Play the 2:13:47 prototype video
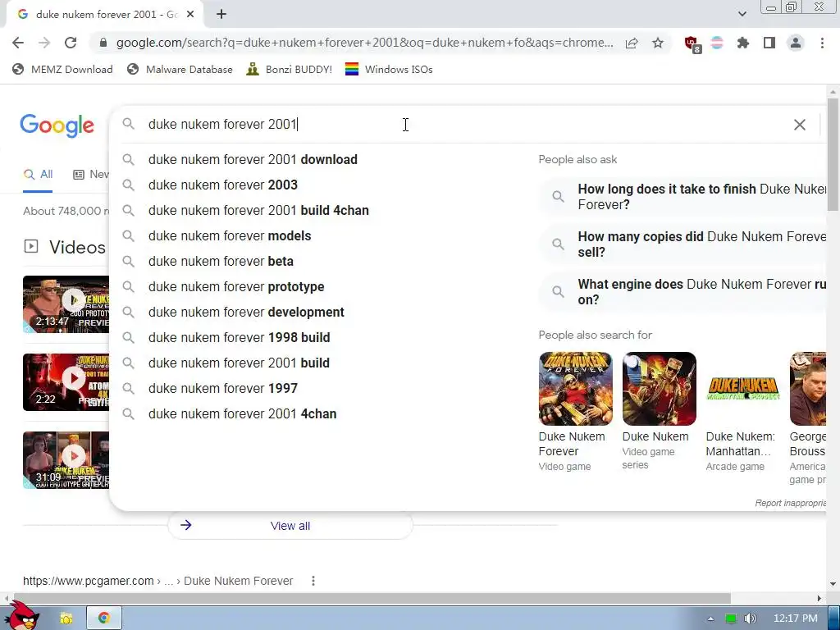This screenshot has height=630, width=840. 66,304
